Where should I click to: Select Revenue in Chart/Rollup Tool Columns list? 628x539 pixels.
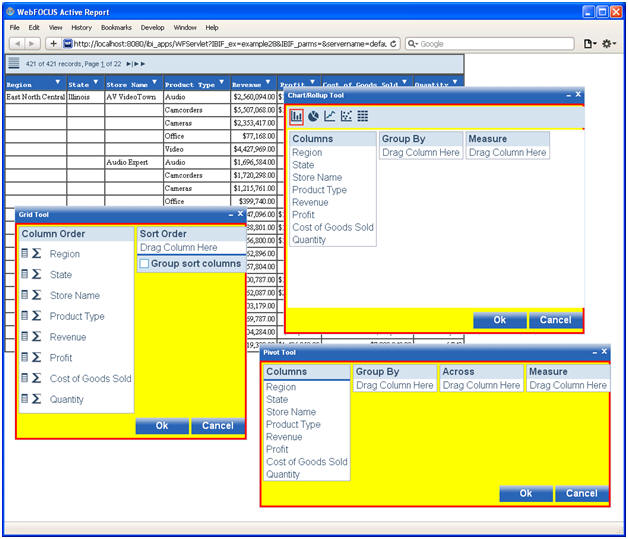[x=310, y=202]
